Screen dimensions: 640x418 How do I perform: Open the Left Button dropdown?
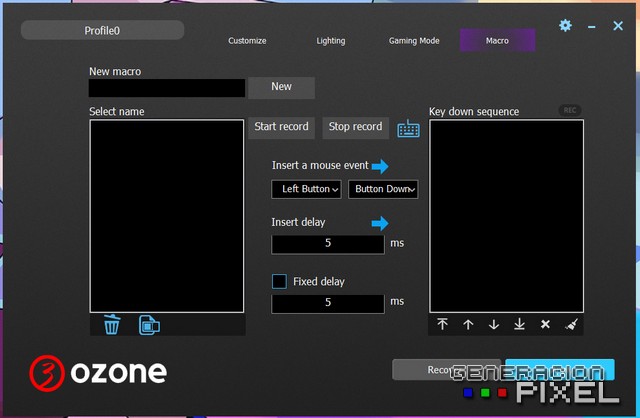(307, 189)
